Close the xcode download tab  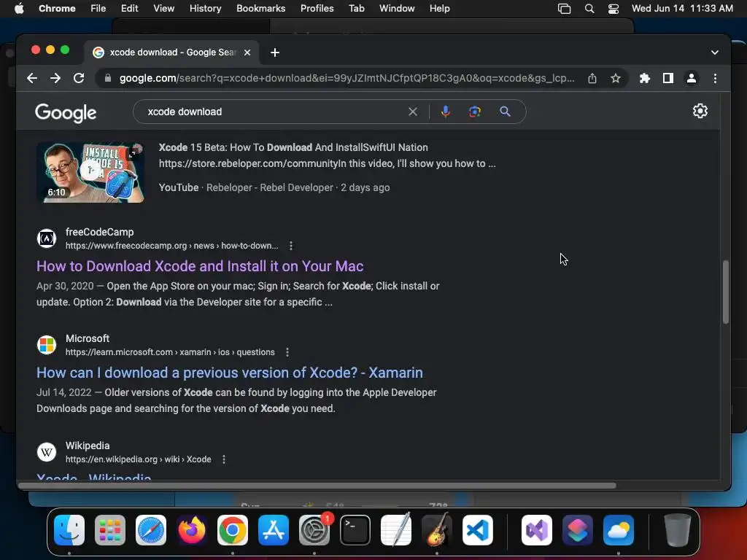[x=247, y=52]
